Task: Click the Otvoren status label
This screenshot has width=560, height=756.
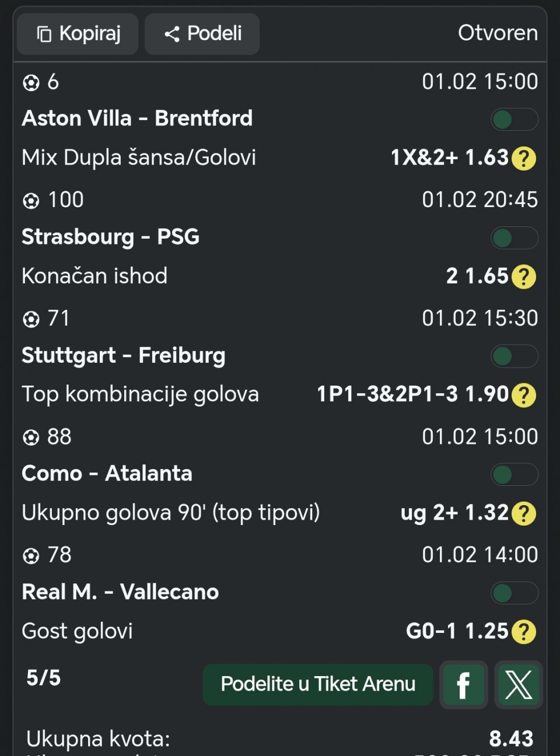Action: pos(498,33)
